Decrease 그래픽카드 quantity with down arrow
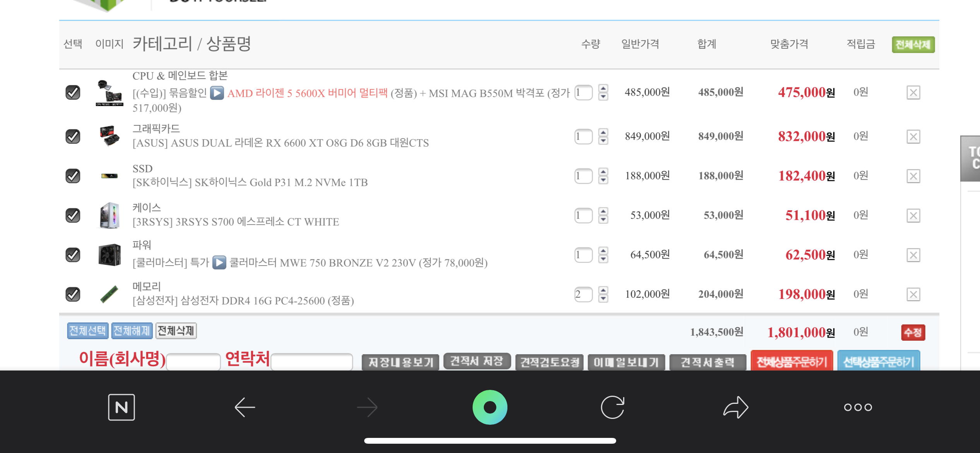The image size is (980, 453). tap(603, 141)
